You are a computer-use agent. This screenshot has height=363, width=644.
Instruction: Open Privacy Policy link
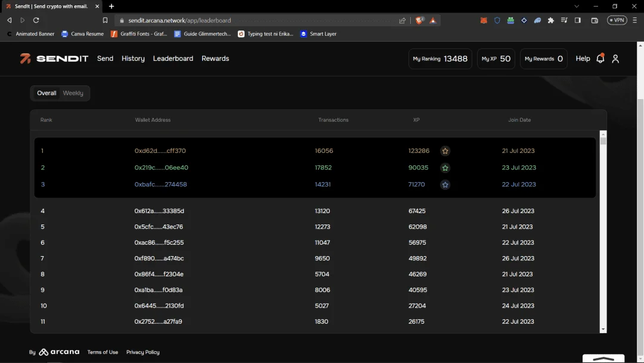coord(143,352)
